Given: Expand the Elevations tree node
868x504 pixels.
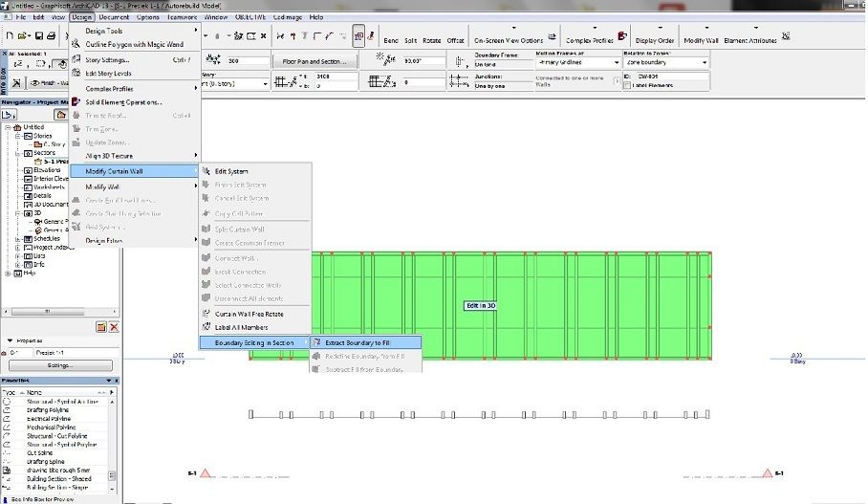Looking at the screenshot, I should coord(17,170).
